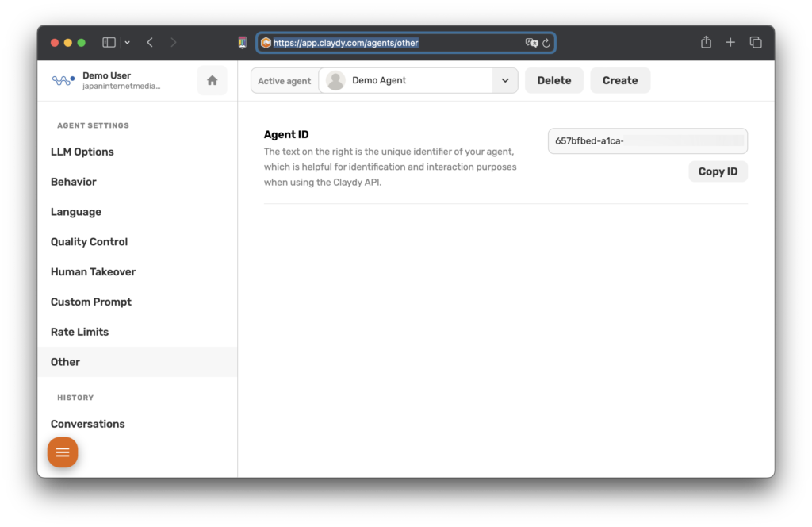Click the home icon button

[212, 80]
